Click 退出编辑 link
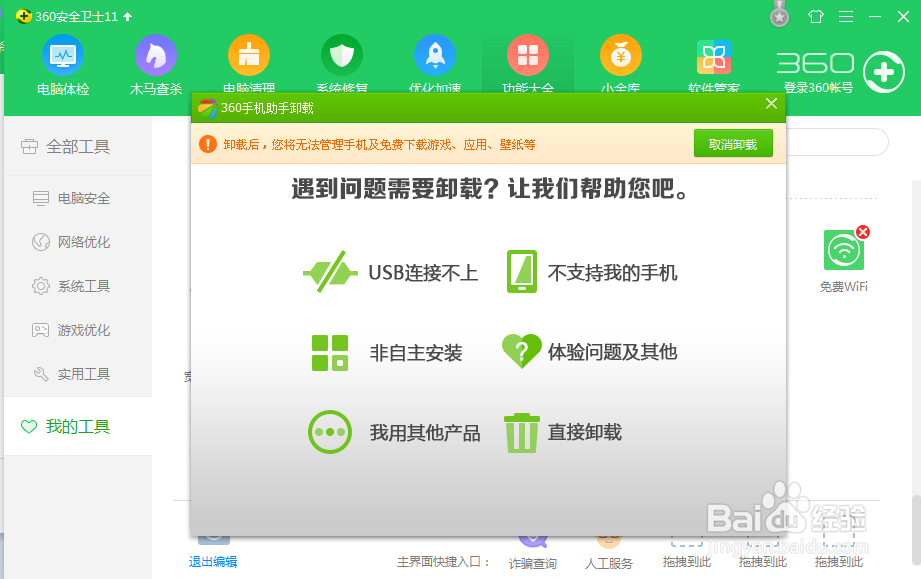The height and width of the screenshot is (579, 921). [x=213, y=561]
